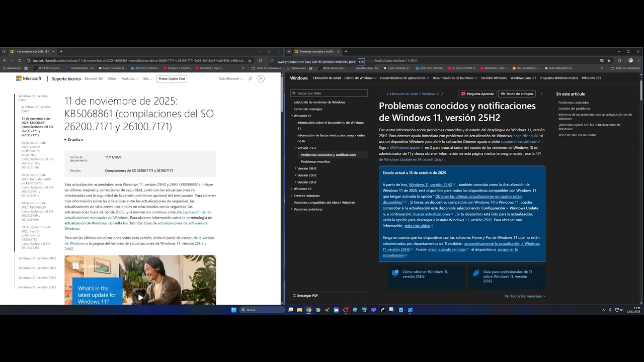Open Microsoft 365 in the support nav
The width and height of the screenshot is (644, 362).
[94, 78]
